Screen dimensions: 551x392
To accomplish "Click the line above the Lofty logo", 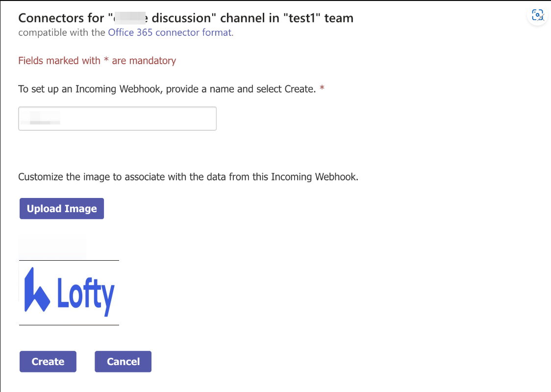I will tap(69, 260).
